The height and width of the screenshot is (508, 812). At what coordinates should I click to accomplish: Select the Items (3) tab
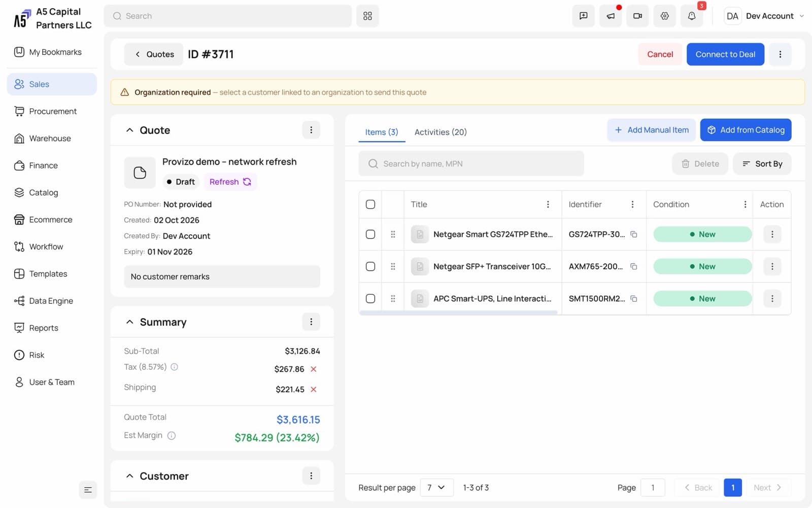coord(382,132)
